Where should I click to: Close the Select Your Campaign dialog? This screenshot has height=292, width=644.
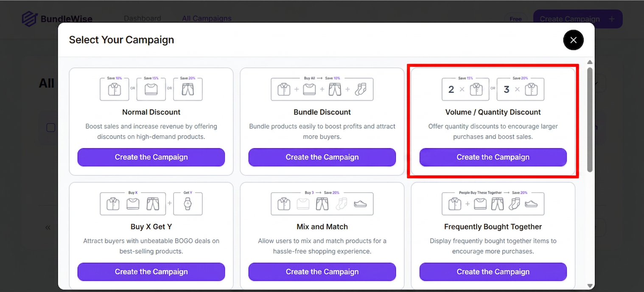point(573,40)
